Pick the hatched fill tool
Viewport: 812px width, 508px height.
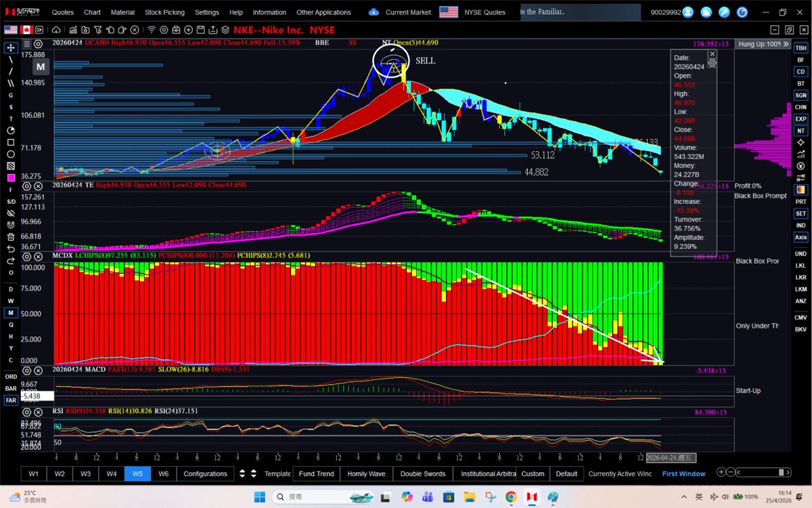pyautogui.click(x=11, y=165)
